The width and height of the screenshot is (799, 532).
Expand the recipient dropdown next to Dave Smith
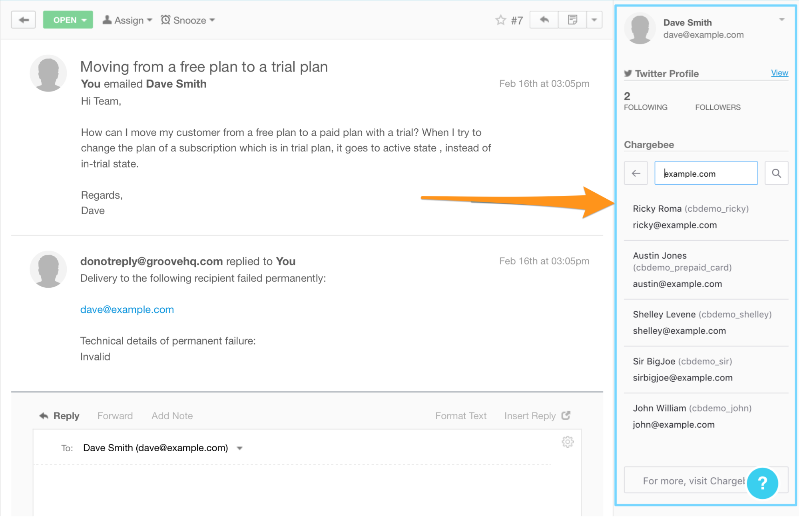pos(239,448)
